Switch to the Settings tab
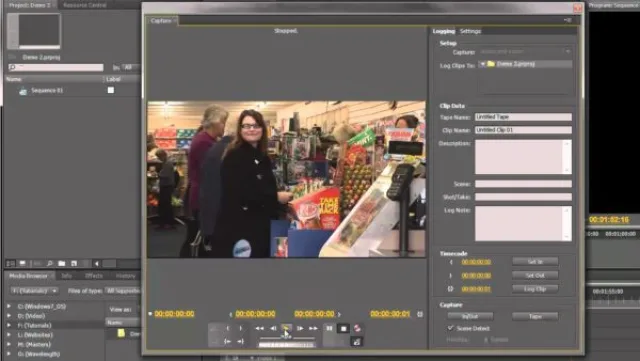640x361 pixels. 470,31
